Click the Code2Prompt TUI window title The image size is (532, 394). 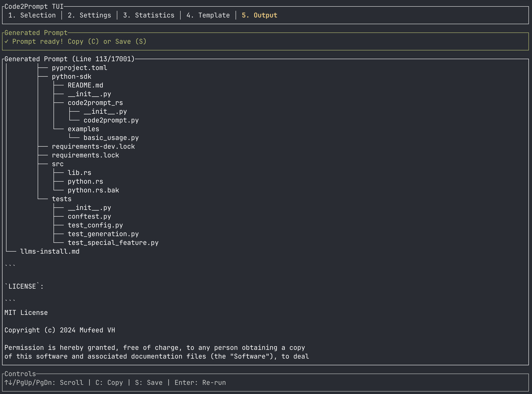tap(34, 6)
